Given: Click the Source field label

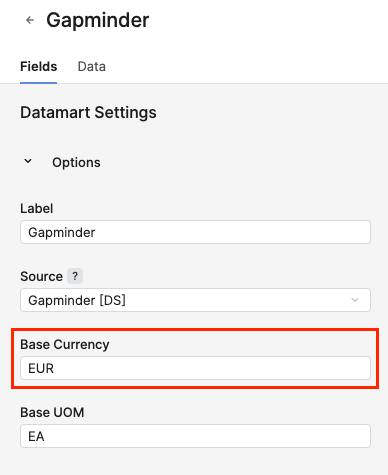Looking at the screenshot, I should (41, 276).
